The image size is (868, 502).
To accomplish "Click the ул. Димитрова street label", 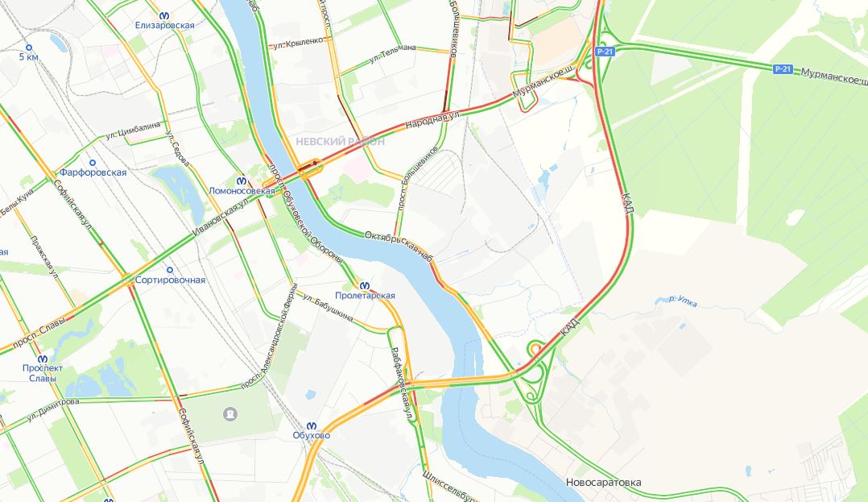I will 53,409.
